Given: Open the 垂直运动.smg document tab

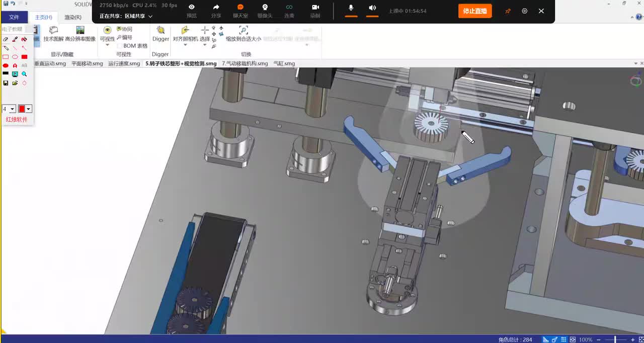Looking at the screenshot, I should point(50,63).
